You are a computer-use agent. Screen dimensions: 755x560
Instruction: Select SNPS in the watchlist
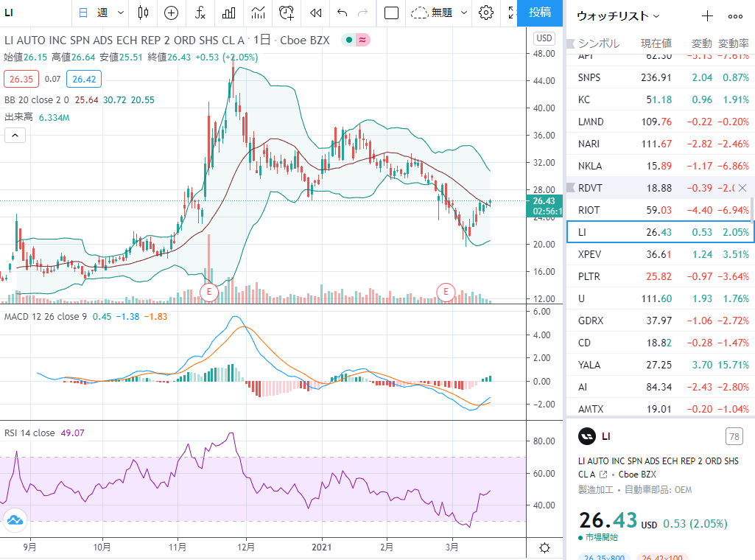point(659,77)
